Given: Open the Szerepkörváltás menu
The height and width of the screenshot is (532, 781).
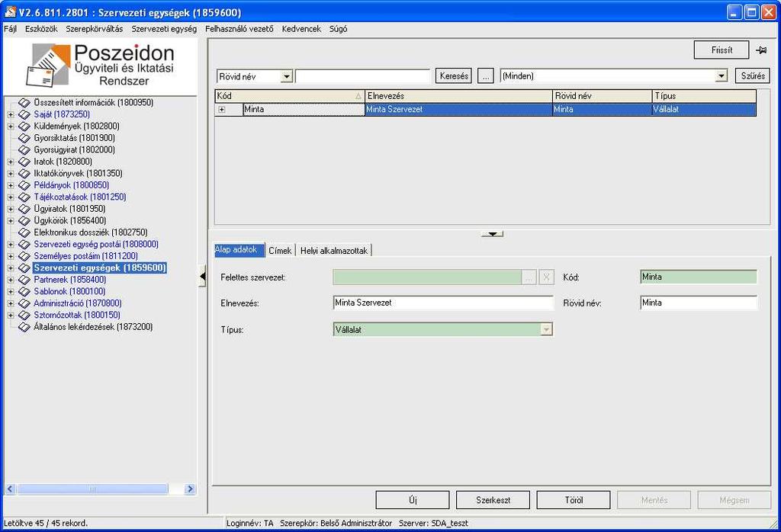Looking at the screenshot, I should [x=94, y=29].
